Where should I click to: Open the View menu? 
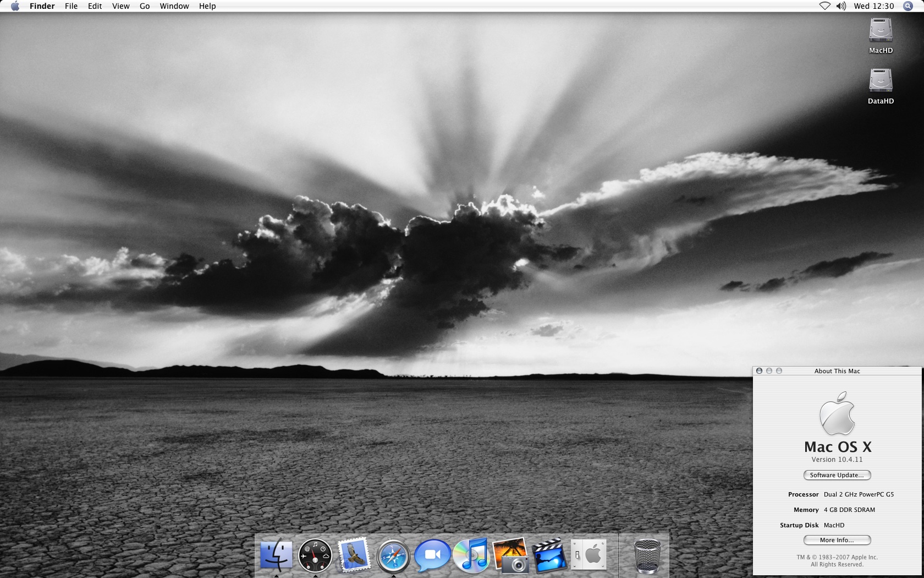[120, 6]
